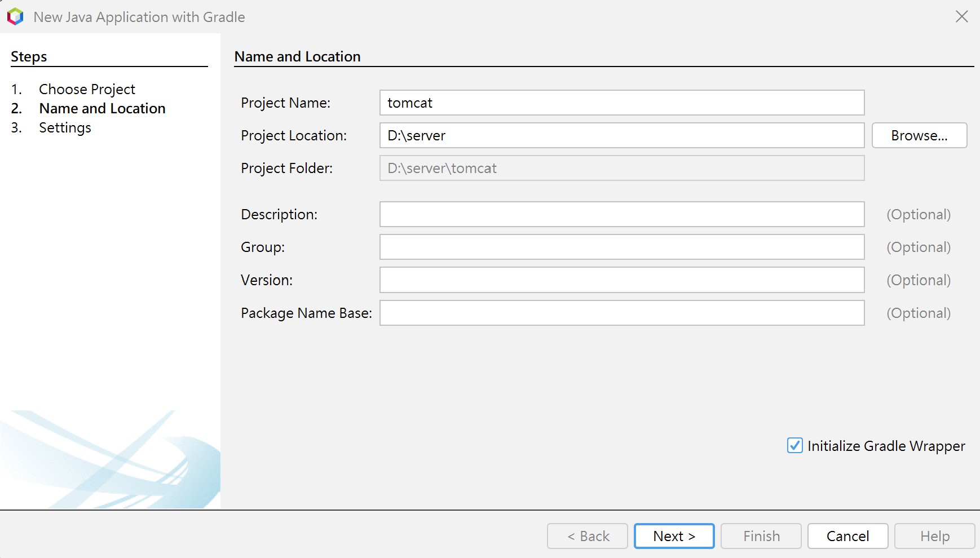
Task: Click the dialog title text in title bar
Action: [139, 17]
